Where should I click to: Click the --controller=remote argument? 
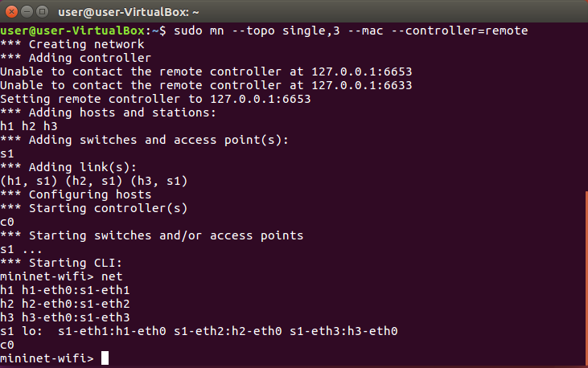click(x=459, y=31)
